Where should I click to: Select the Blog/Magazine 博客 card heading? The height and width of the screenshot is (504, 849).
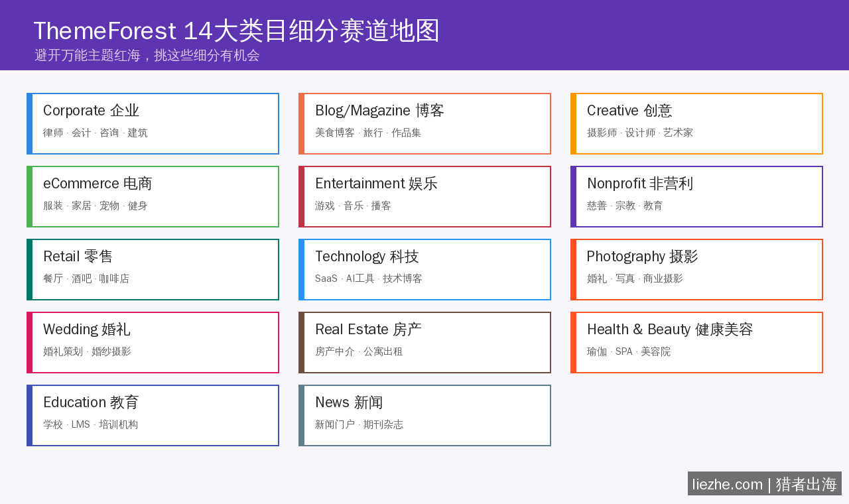[379, 111]
